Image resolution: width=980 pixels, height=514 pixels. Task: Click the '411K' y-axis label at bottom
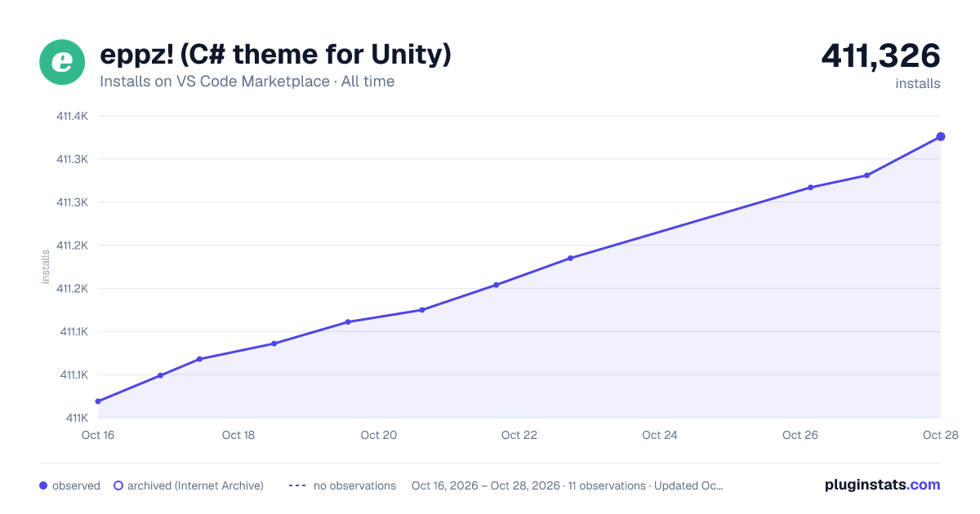coord(77,418)
